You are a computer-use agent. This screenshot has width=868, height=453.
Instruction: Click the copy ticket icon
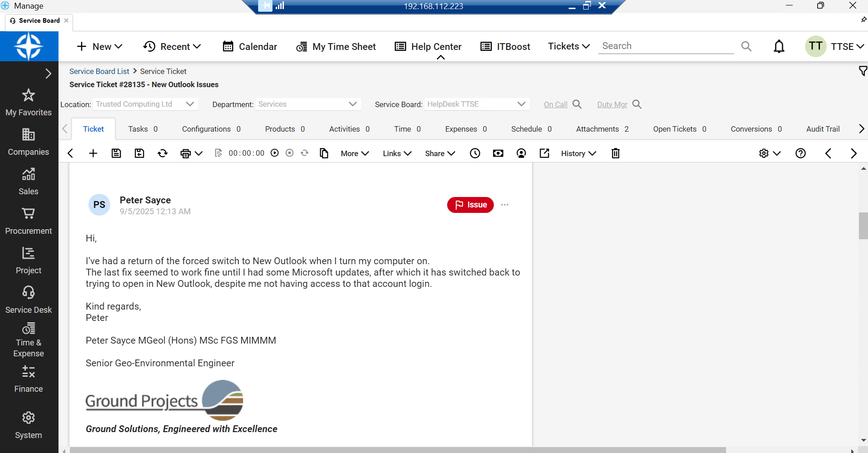[324, 153]
